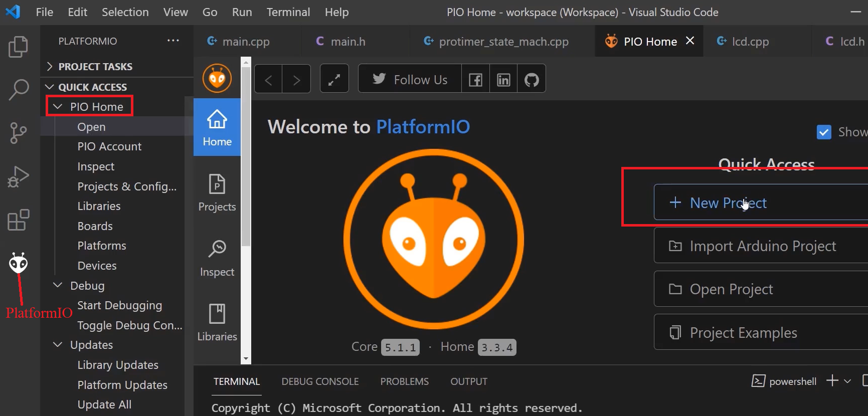
Task: Switch to the protimer_state_mach.cpp tab
Action: click(502, 41)
